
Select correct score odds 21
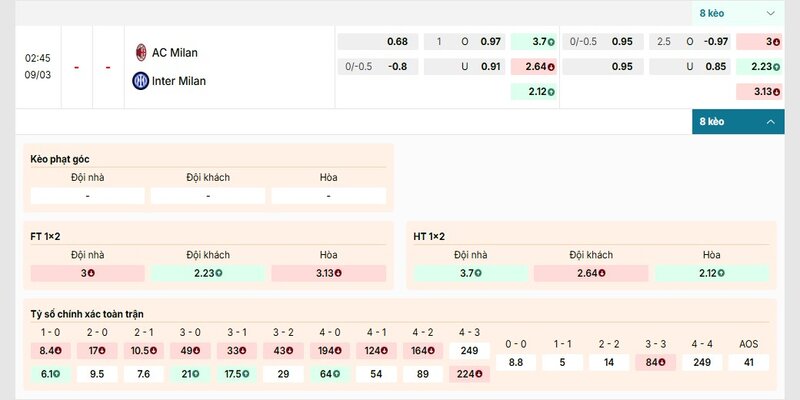pyautogui.click(x=190, y=374)
